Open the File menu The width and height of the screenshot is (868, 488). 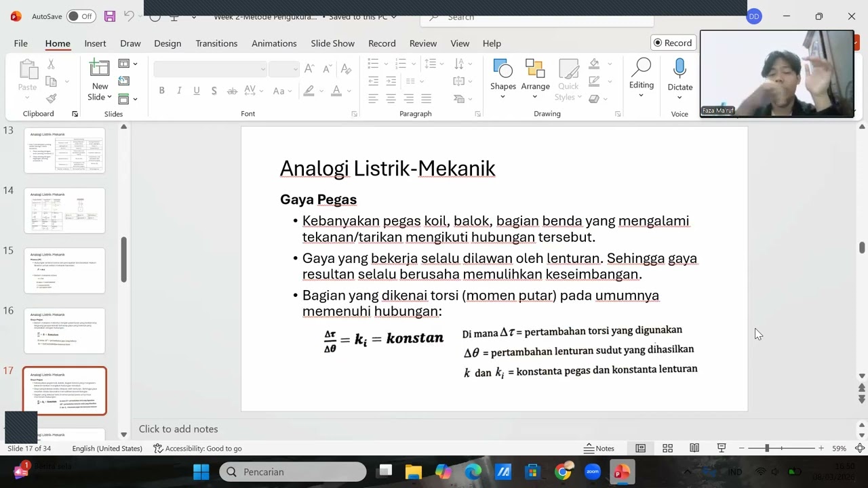pyautogui.click(x=20, y=43)
